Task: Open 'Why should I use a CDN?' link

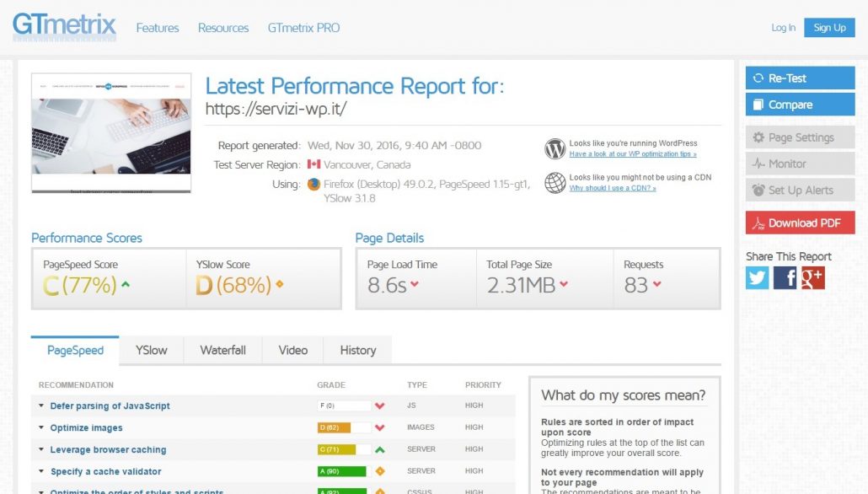Action: pos(613,188)
